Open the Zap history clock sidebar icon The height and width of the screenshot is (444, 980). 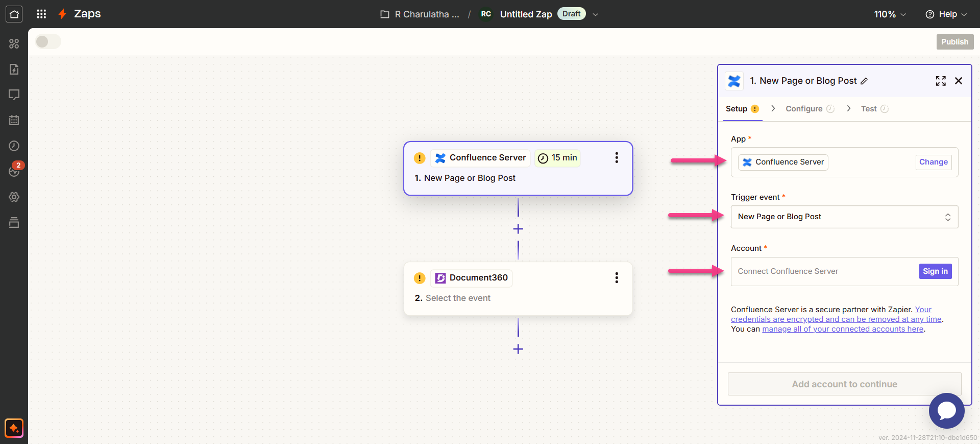pyautogui.click(x=14, y=146)
